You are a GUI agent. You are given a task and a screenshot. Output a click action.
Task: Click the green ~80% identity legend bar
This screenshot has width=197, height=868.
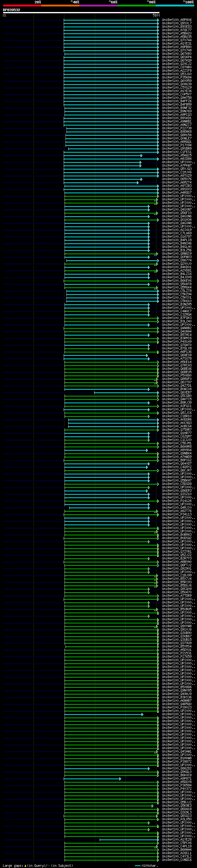point(137,6)
